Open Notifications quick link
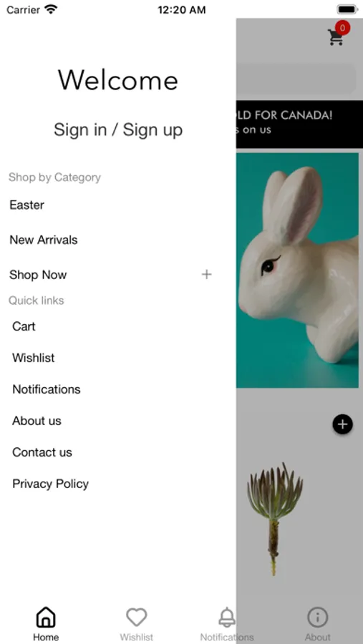This screenshot has width=363, height=644. point(47,389)
